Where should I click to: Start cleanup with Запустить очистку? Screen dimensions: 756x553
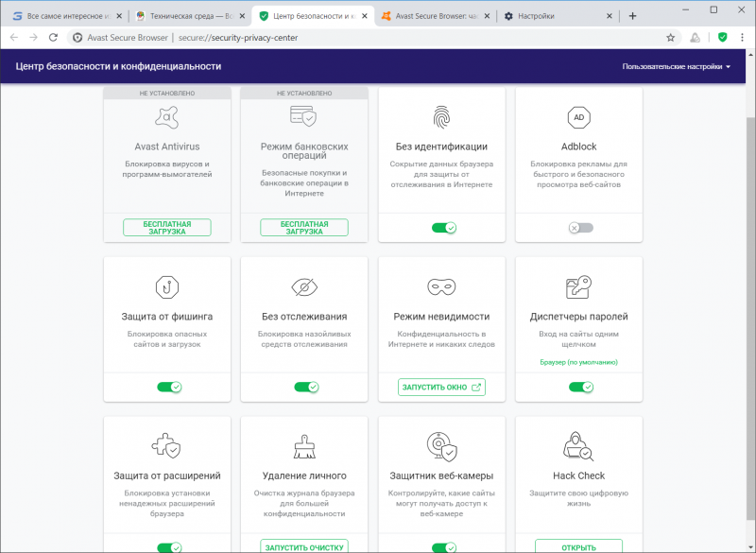pyautogui.click(x=304, y=546)
